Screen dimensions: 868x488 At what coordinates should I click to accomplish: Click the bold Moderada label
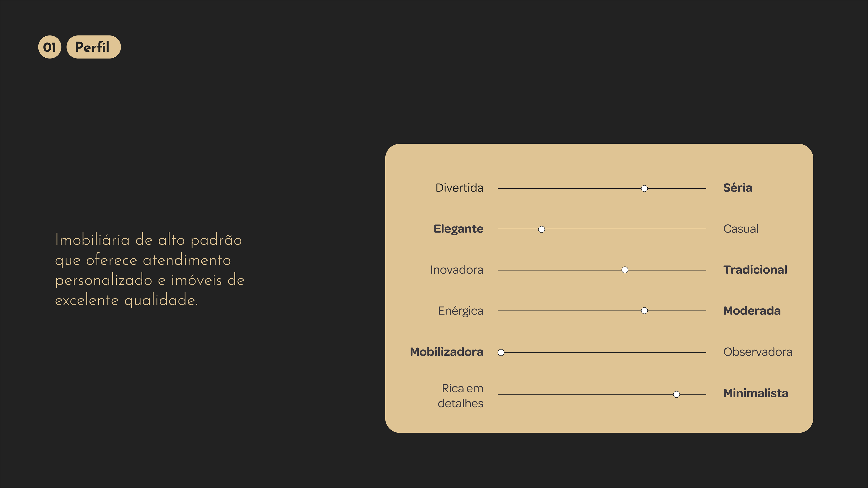point(752,311)
